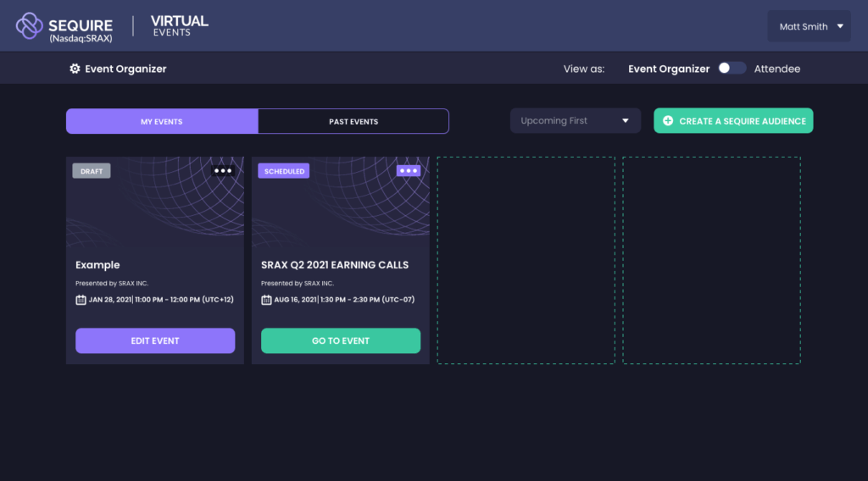The width and height of the screenshot is (868, 481).
Task: Click Event Organizer label beside toggle
Action: (x=669, y=69)
